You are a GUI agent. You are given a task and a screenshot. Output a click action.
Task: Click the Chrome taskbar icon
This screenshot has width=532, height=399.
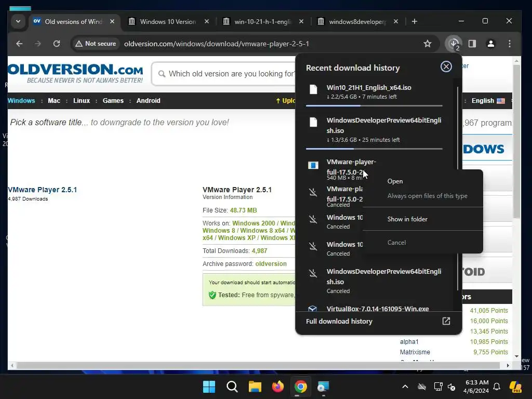pos(301,387)
